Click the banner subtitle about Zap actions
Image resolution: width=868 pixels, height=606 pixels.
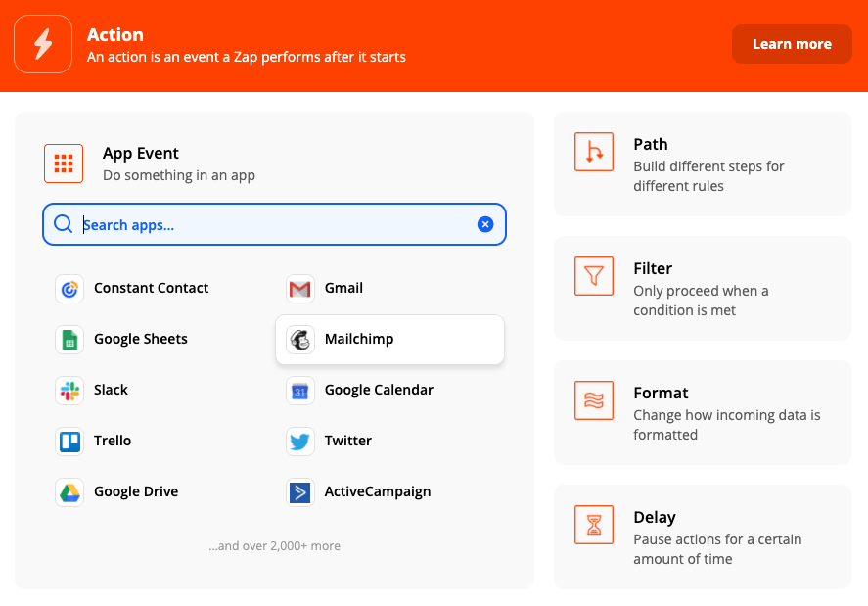247,57
